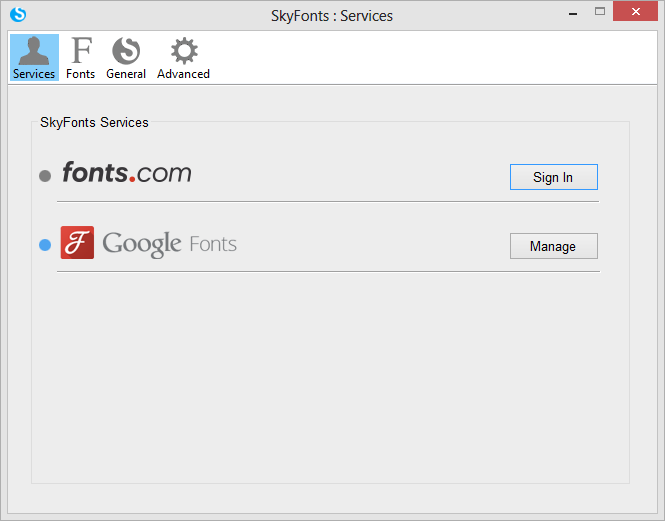Switch to the Fonts tab
Viewport: 665px width, 521px height.
[x=81, y=58]
